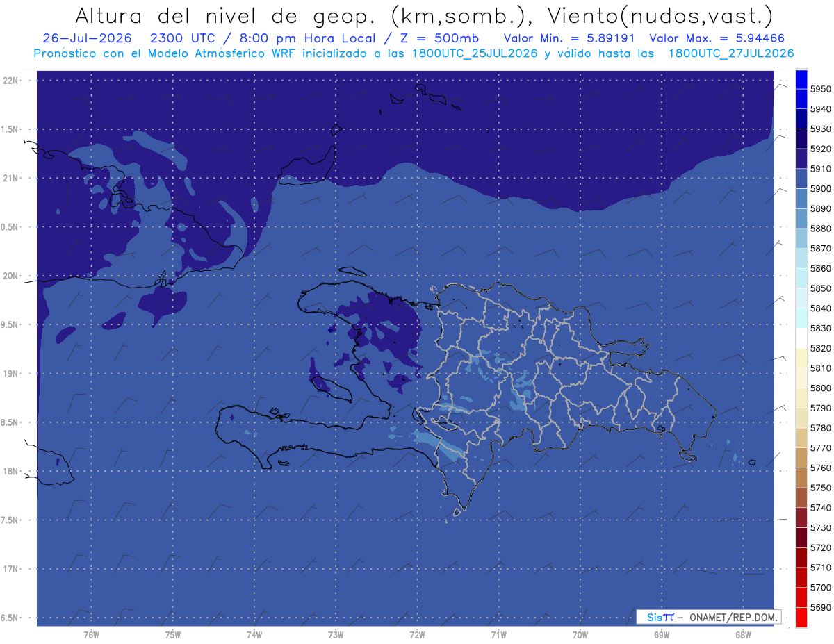
Task: Click the '5850' color bar value
Action: (x=820, y=288)
